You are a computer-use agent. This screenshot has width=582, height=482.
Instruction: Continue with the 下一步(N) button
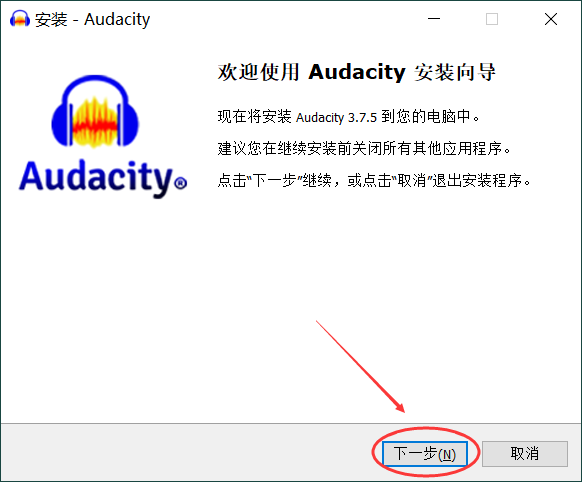(425, 453)
